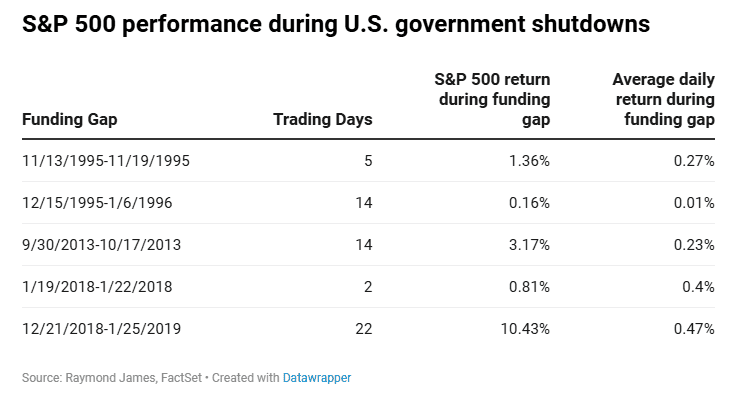Click the 1/19/2018-1/22/2018 funding gap cell
Viewport: 731px width, 401px height.
[96, 286]
